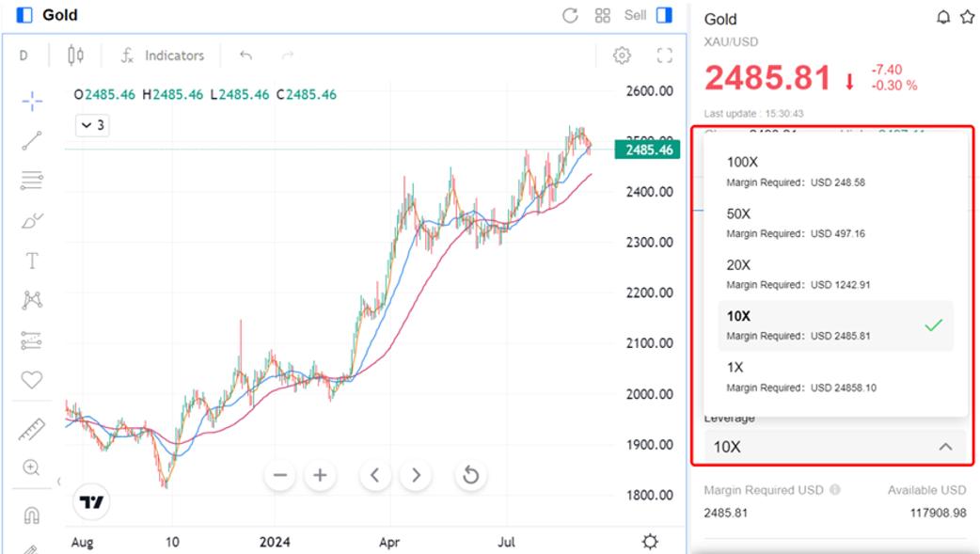Enter fullscreen chart mode

coord(665,55)
